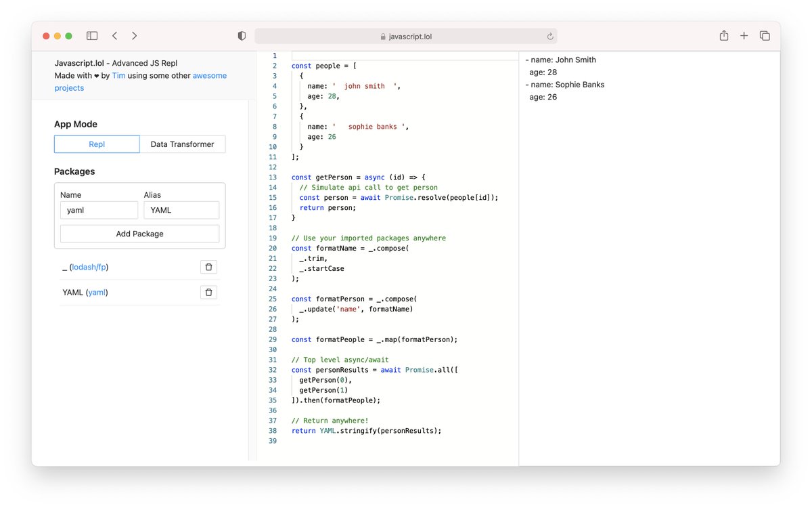Click the 'App Mode' heading
This screenshot has width=812, height=508.
pyautogui.click(x=76, y=124)
